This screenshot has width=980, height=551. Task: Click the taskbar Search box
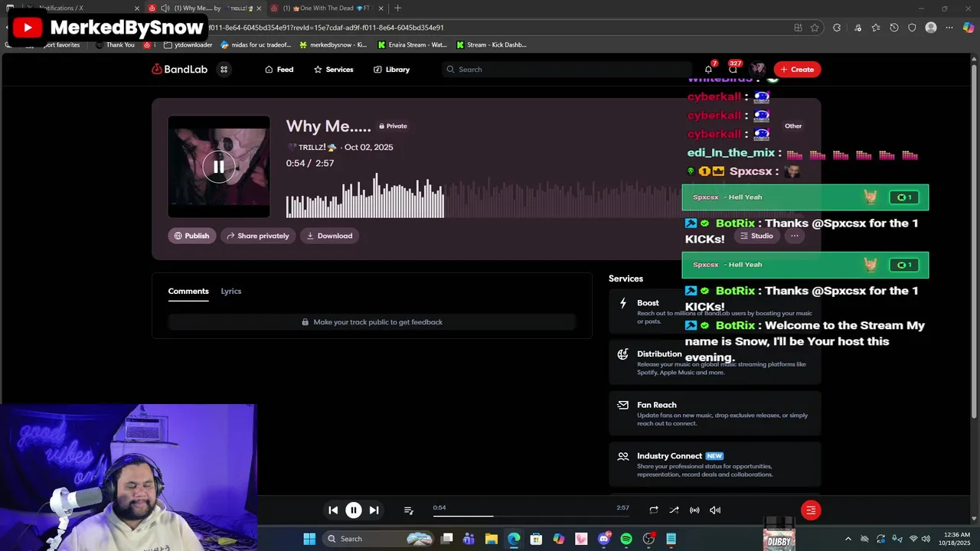[378, 539]
